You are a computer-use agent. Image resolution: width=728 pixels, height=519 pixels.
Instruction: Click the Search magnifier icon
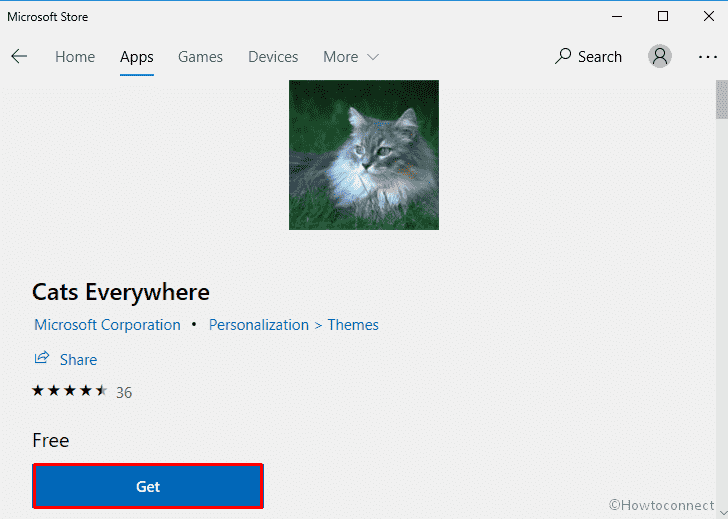tap(563, 56)
